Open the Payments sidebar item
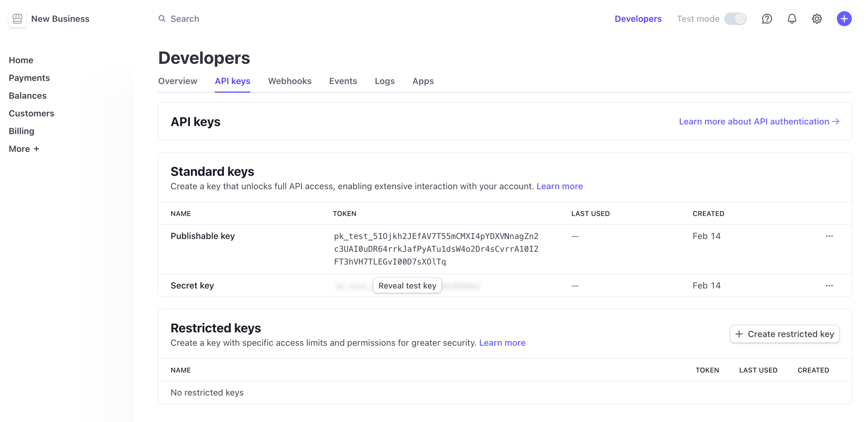The height and width of the screenshot is (422, 868). coord(29,78)
